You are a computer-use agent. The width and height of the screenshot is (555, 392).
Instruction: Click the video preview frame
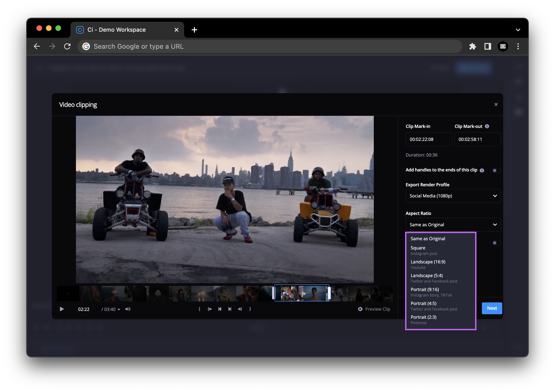[225, 199]
